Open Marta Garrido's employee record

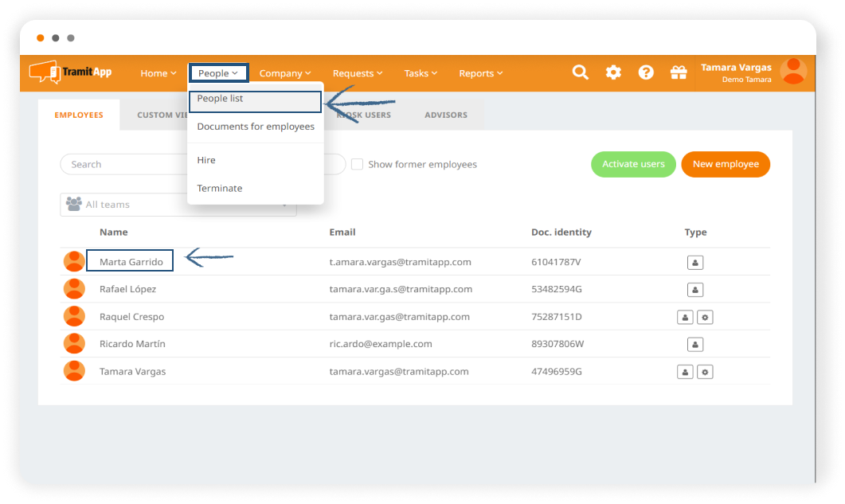click(131, 262)
